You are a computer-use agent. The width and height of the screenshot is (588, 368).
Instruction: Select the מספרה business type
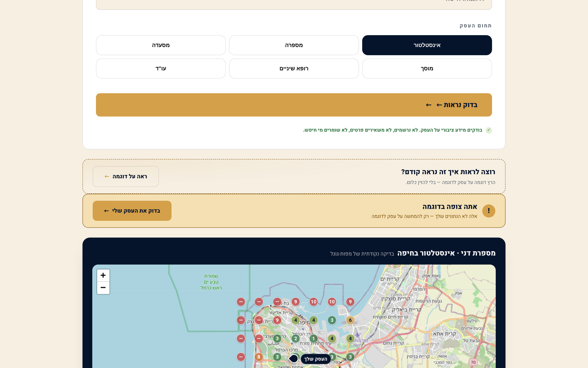point(294,45)
